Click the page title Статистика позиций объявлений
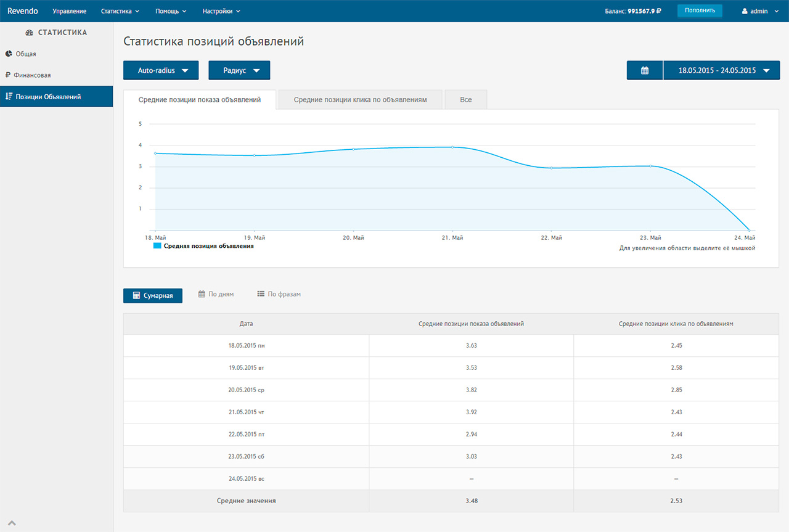This screenshot has height=532, width=789. (213, 41)
